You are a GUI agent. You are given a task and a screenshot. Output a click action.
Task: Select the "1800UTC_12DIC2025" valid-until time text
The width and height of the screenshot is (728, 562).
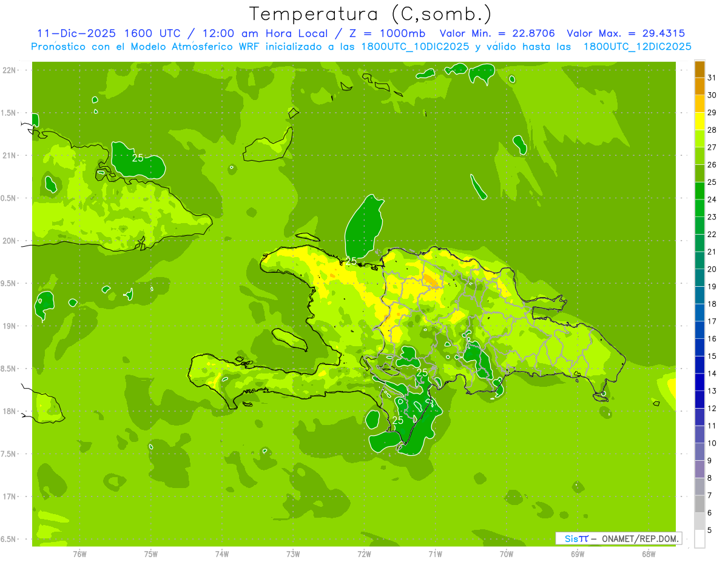[638, 47]
